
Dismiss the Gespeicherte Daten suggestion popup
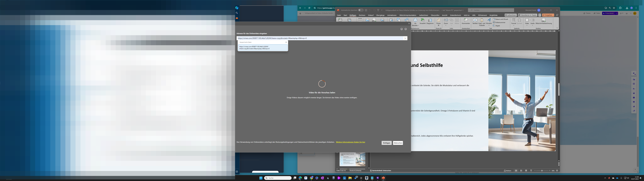[286, 42]
